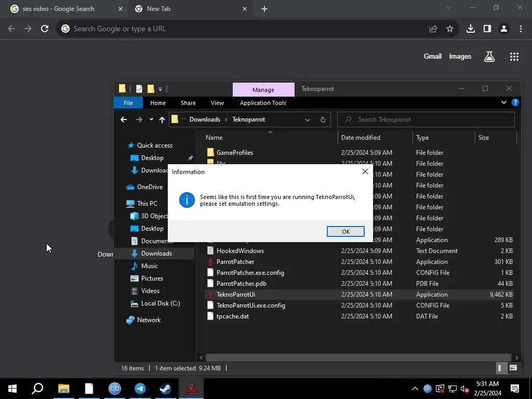Screen dimensions: 532x399
Task: Open Explorer help question mark icon
Action: (515, 102)
